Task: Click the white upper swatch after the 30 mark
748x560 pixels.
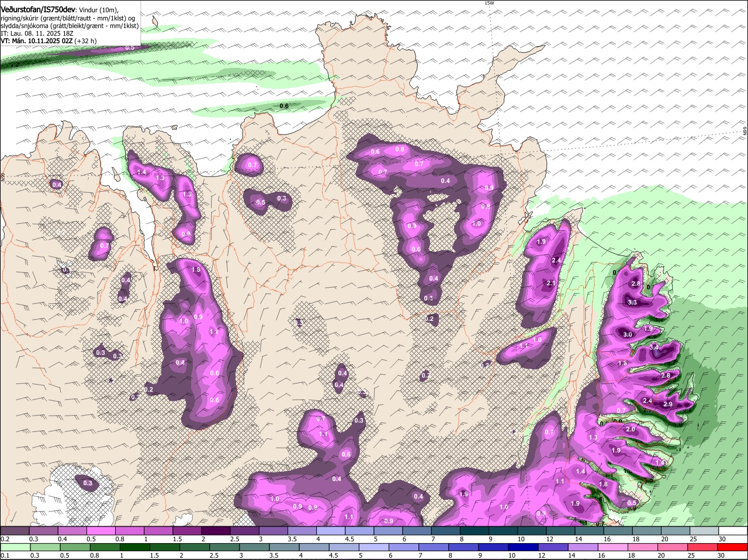Action: (x=733, y=531)
